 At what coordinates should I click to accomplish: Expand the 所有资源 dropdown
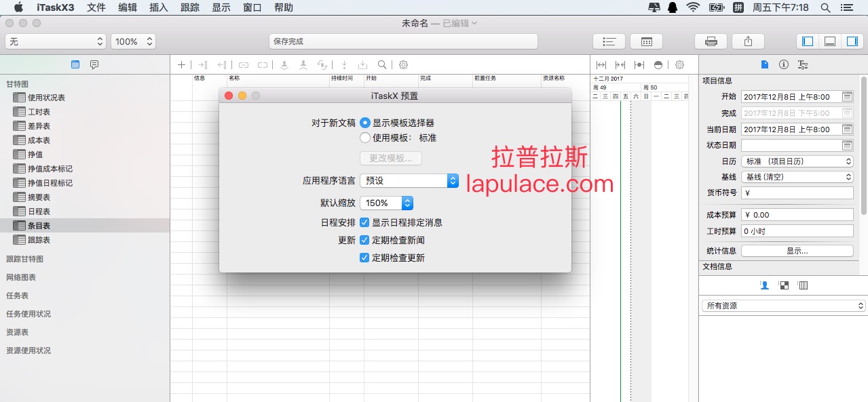784,306
